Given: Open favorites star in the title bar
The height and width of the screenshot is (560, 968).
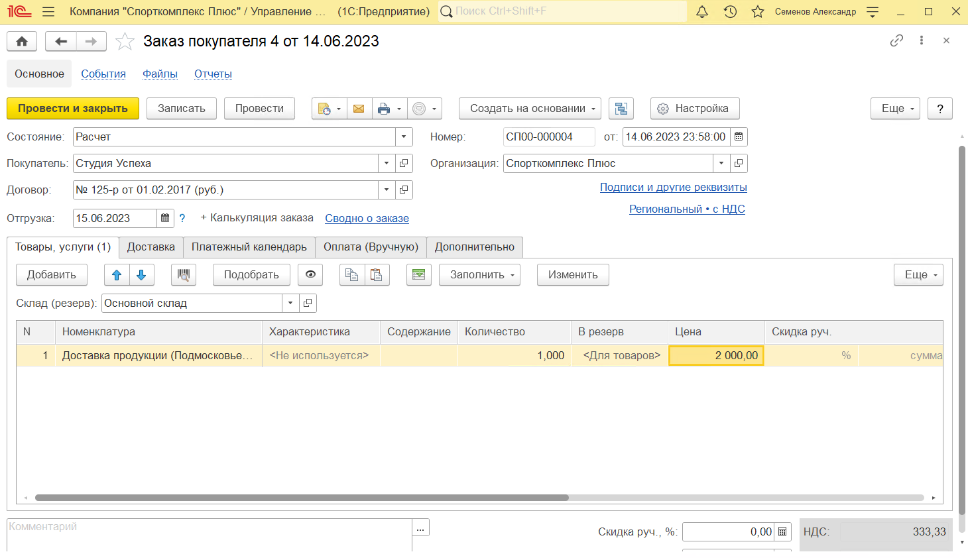Looking at the screenshot, I should (x=758, y=12).
